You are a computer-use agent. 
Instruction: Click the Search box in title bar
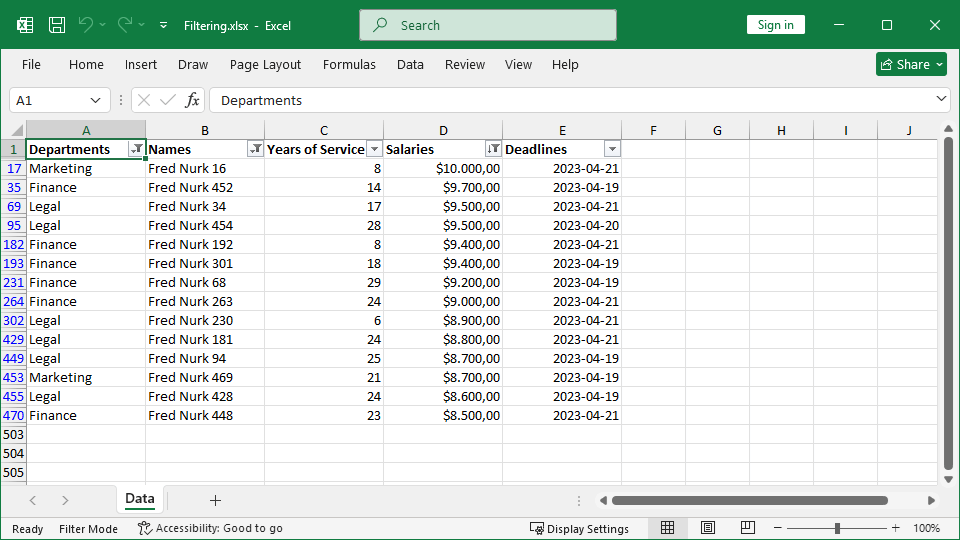[488, 25]
